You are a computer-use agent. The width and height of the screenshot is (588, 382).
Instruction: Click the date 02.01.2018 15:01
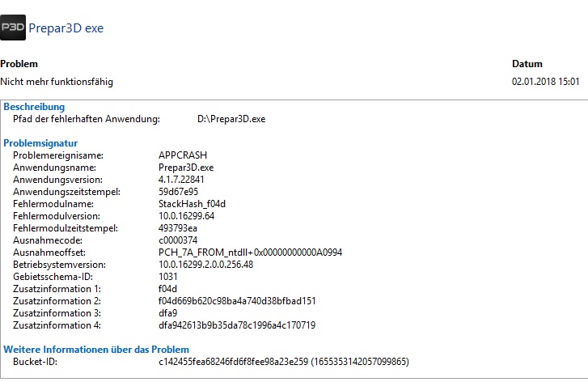click(x=545, y=82)
